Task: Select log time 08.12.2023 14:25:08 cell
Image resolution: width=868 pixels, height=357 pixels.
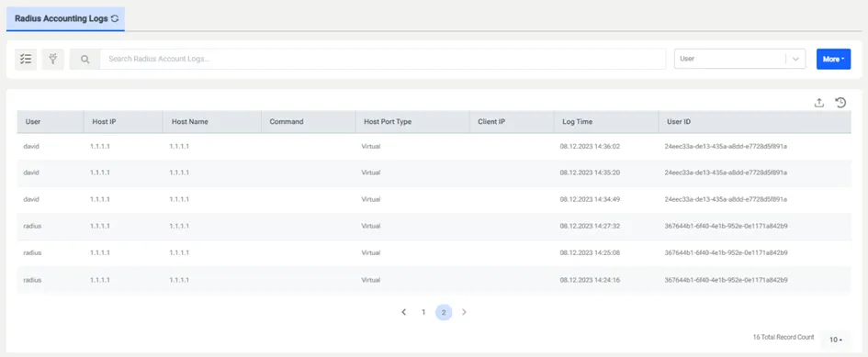Action: [x=590, y=253]
